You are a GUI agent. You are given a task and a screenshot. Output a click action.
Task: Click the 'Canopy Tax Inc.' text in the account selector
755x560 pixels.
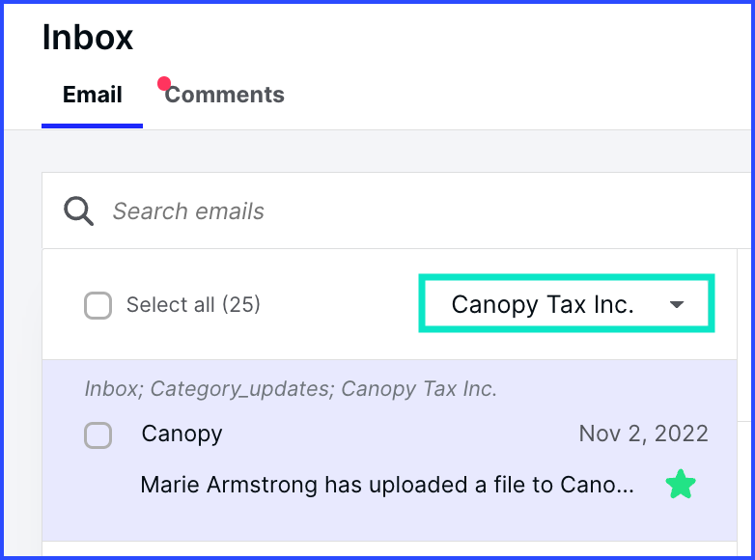tap(543, 305)
